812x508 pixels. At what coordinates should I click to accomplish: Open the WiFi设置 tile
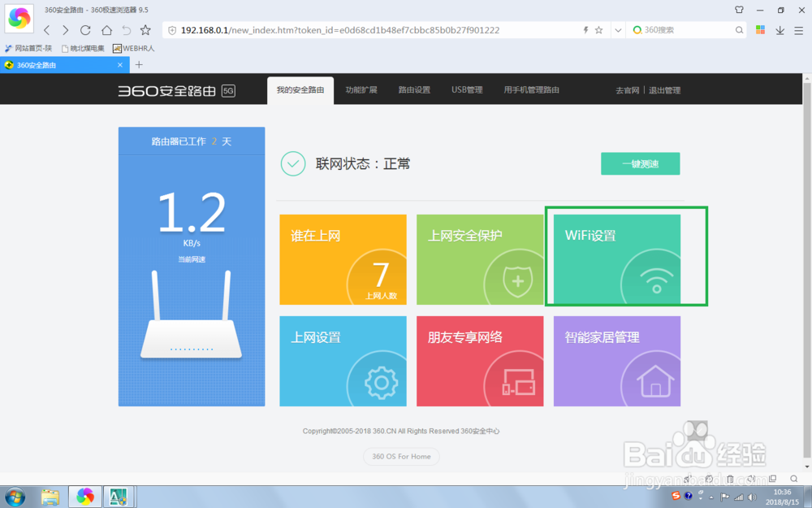coord(617,260)
